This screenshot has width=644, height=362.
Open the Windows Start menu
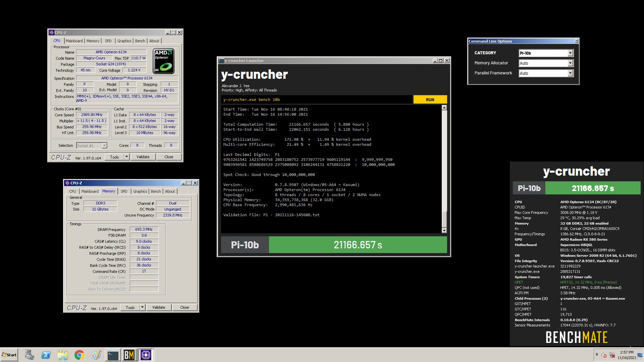click(x=9, y=355)
